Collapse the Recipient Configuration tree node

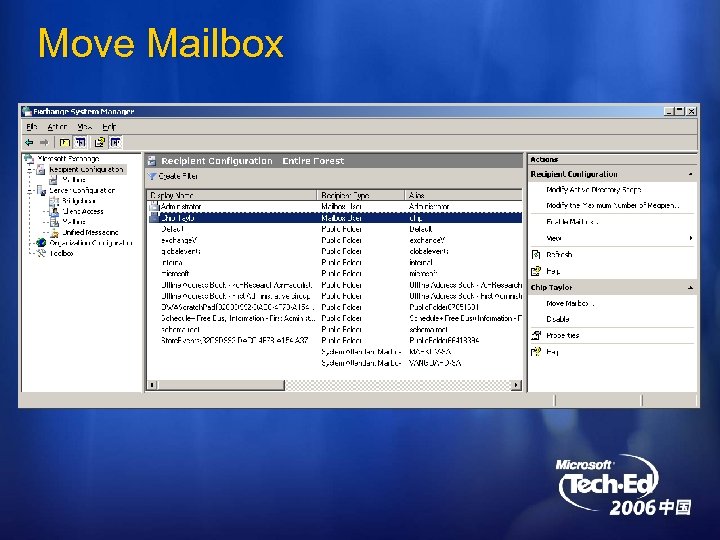click(x=30, y=169)
